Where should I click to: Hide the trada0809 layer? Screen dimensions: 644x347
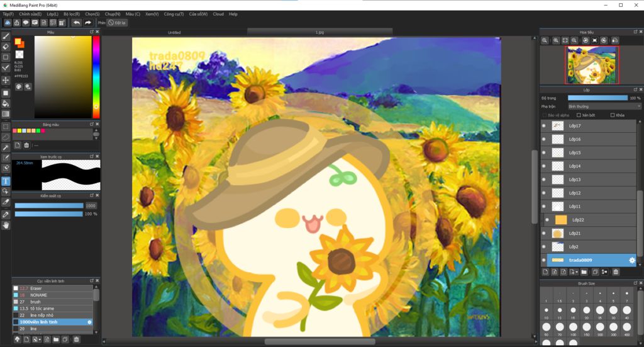tap(544, 260)
